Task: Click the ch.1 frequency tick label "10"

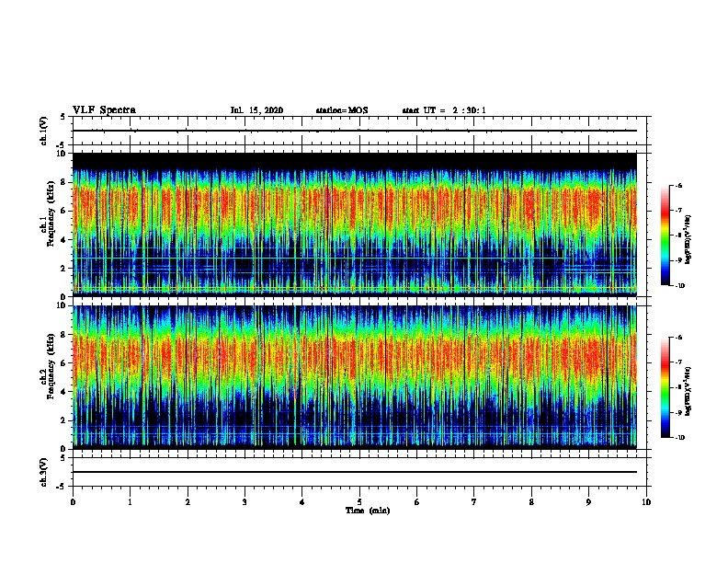Action: point(62,154)
